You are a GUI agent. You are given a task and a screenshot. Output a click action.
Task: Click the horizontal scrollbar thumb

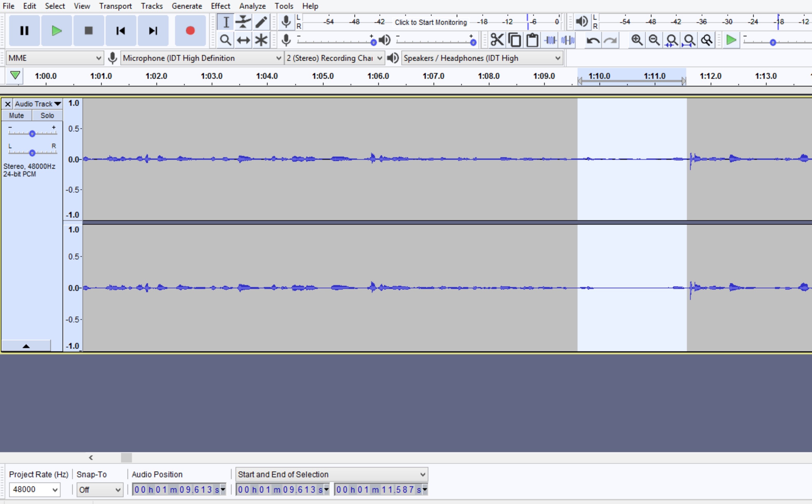click(x=126, y=458)
